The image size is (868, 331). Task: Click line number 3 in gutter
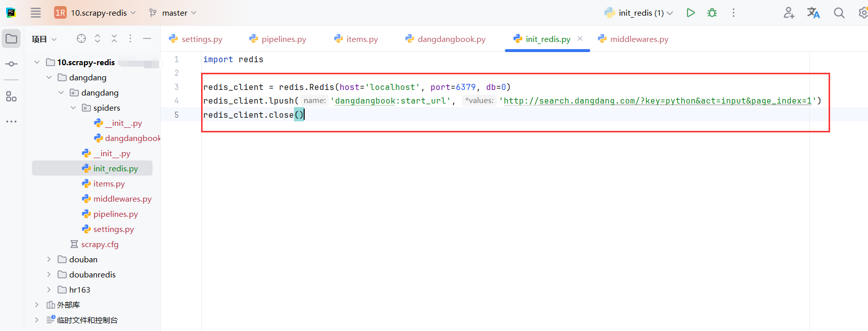tap(176, 87)
